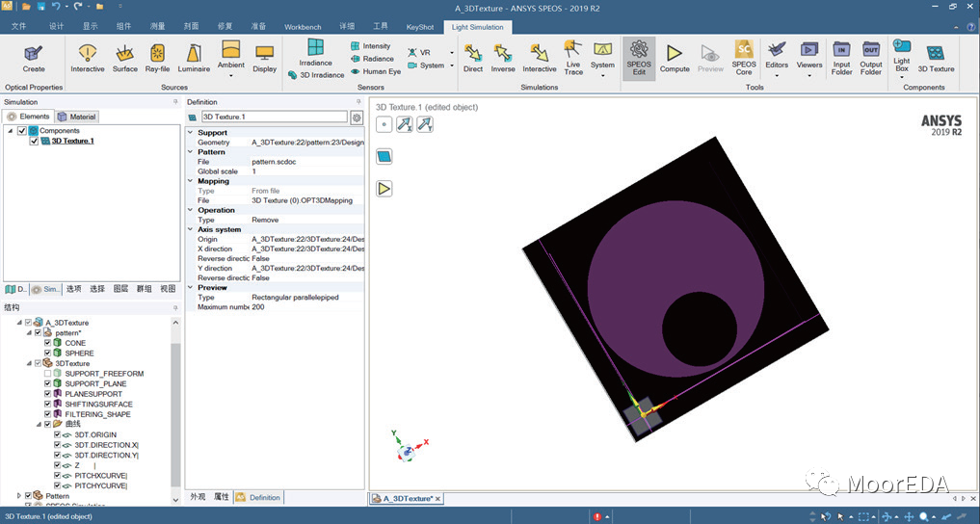This screenshot has width=980, height=524.
Task: Open the Editors dropdown
Action: click(x=777, y=76)
